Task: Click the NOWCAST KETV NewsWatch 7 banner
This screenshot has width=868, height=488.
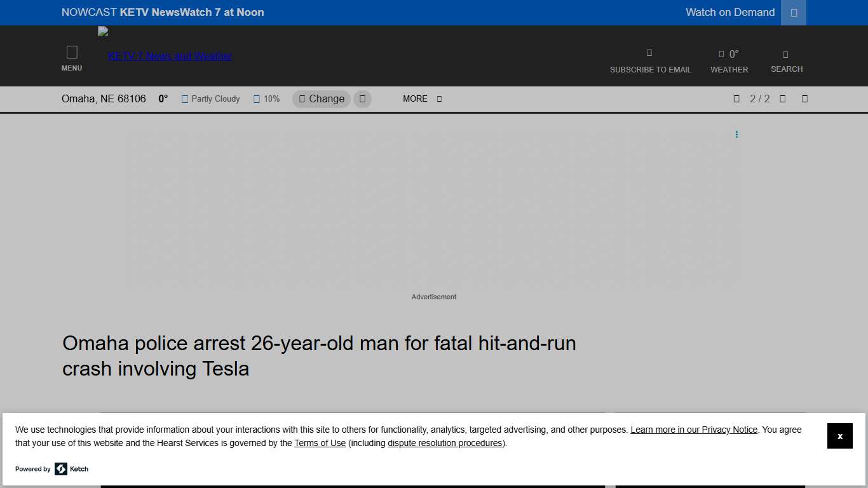Action: point(163,13)
